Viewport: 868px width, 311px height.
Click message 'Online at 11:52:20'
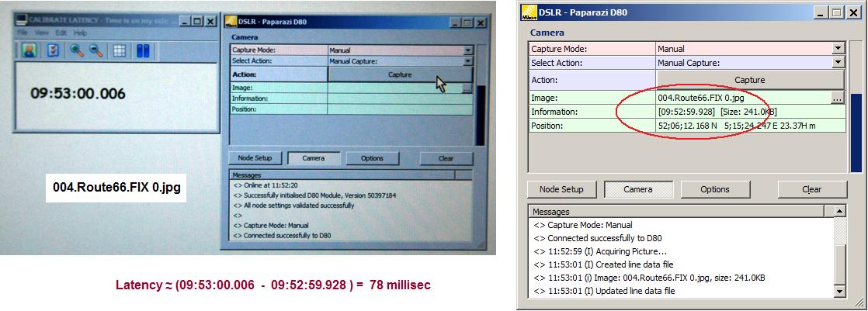267,185
